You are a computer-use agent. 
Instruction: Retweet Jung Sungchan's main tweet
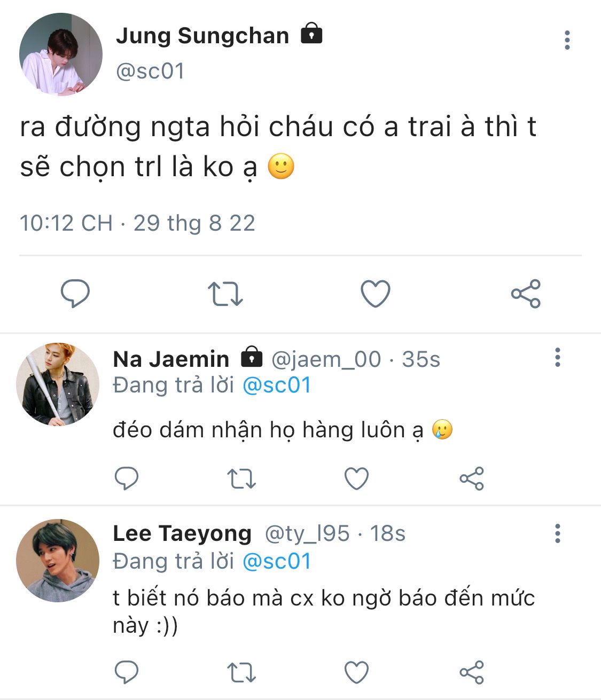coord(225,294)
